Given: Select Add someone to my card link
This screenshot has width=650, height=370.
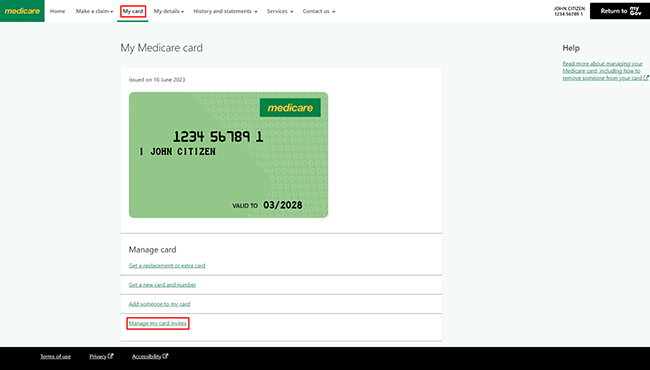Looking at the screenshot, I should tap(159, 304).
